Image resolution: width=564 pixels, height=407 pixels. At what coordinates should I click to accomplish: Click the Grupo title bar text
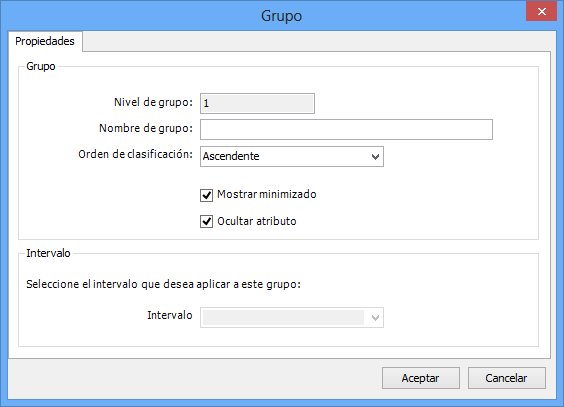[x=282, y=16]
